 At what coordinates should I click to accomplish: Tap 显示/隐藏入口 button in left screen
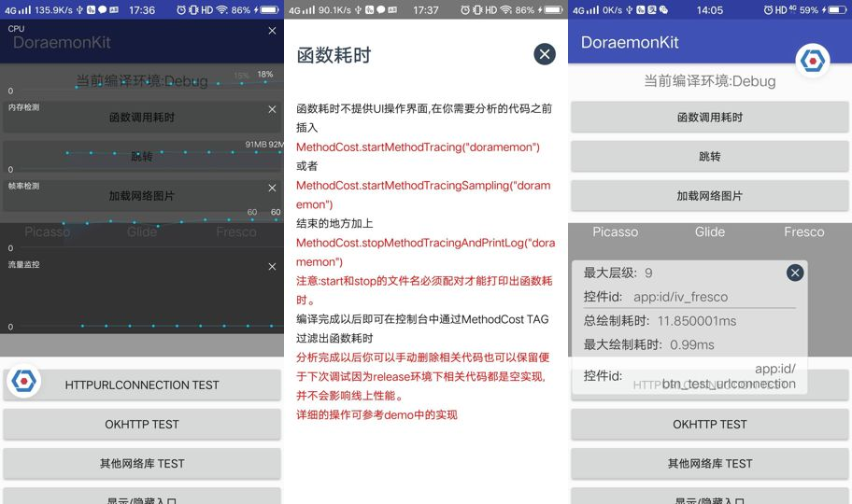[142, 497]
